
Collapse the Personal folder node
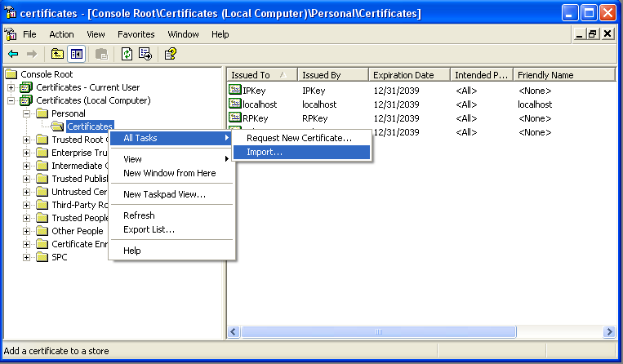coord(27,113)
